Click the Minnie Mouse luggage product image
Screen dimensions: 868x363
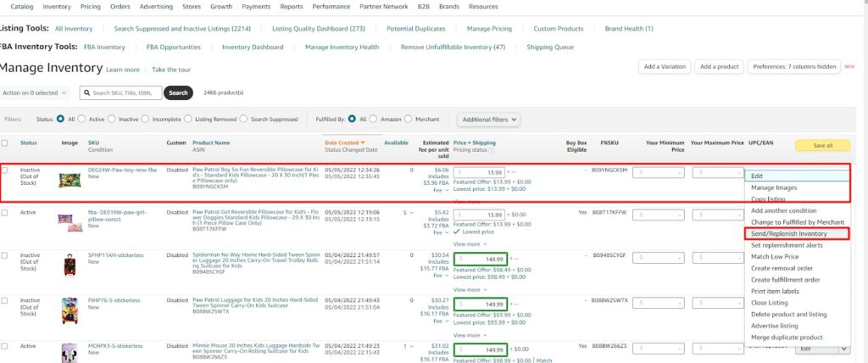click(70, 352)
